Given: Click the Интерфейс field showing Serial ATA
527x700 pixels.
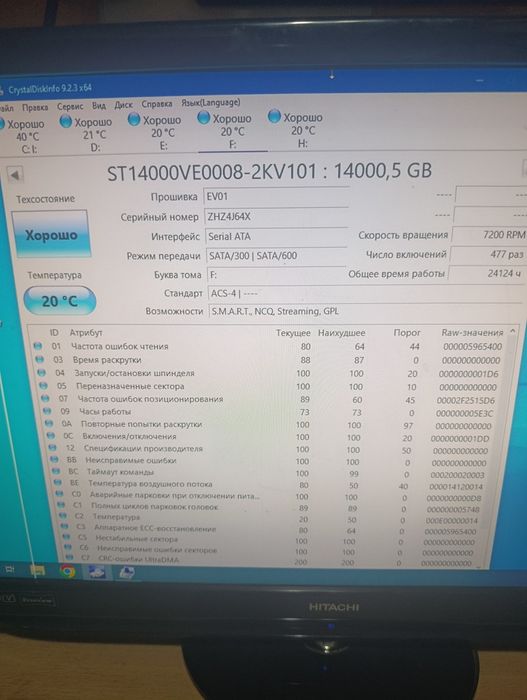Looking at the screenshot, I should pos(276,237).
